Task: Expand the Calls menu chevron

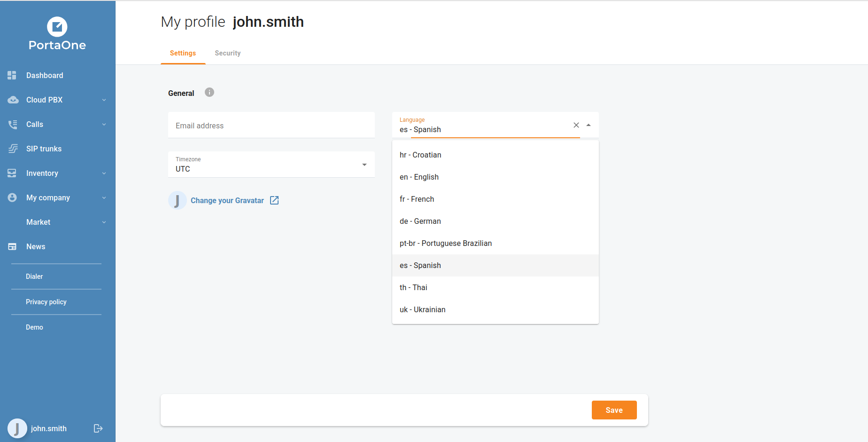Action: click(x=104, y=124)
